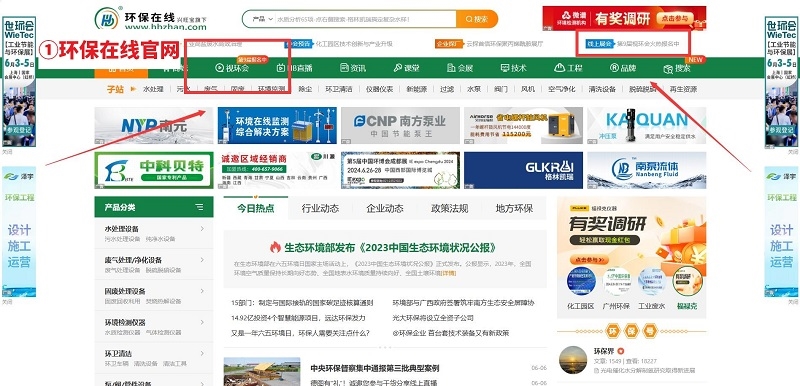Click the 产品分类 list menu icon
The image size is (800, 386).
[x=199, y=207]
